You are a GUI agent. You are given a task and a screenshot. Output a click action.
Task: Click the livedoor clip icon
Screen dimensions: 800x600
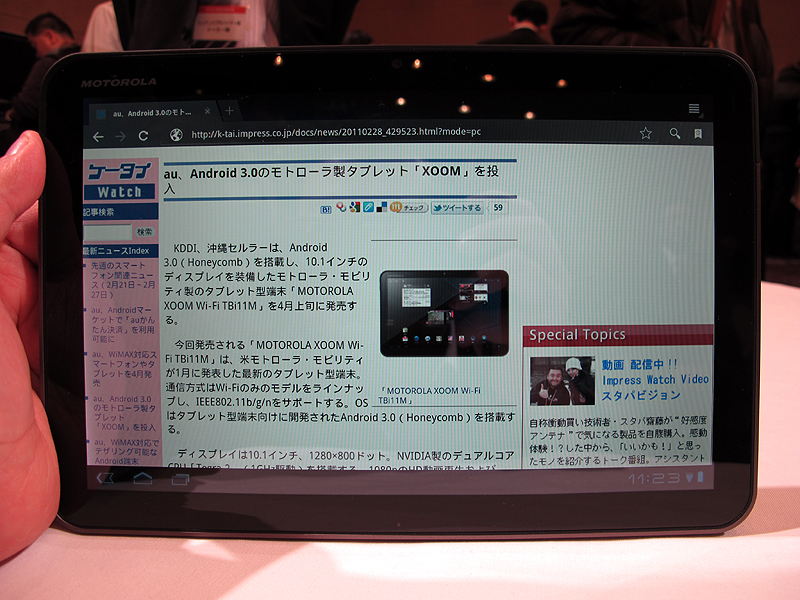click(x=341, y=207)
